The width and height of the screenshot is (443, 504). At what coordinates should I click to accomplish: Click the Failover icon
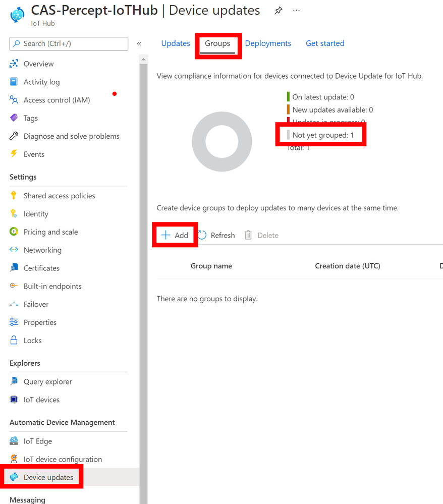(14, 304)
